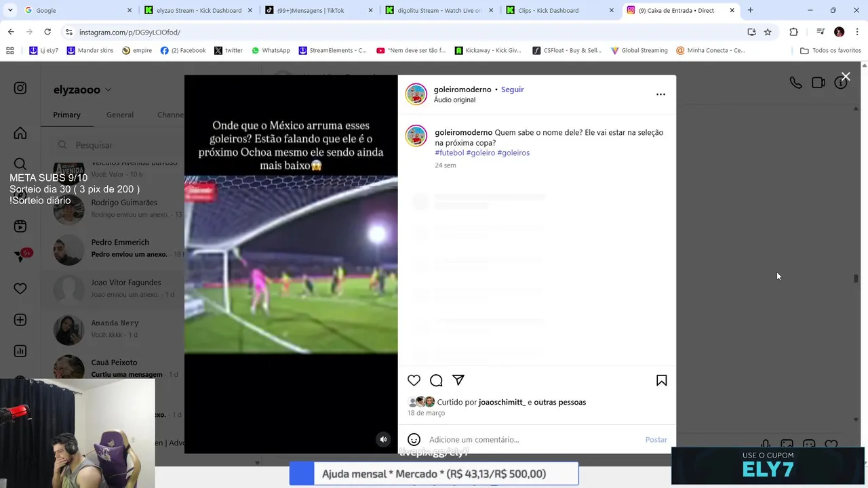Go to Instagram Home in the sidebar
This screenshot has width=868, height=488.
[20, 133]
